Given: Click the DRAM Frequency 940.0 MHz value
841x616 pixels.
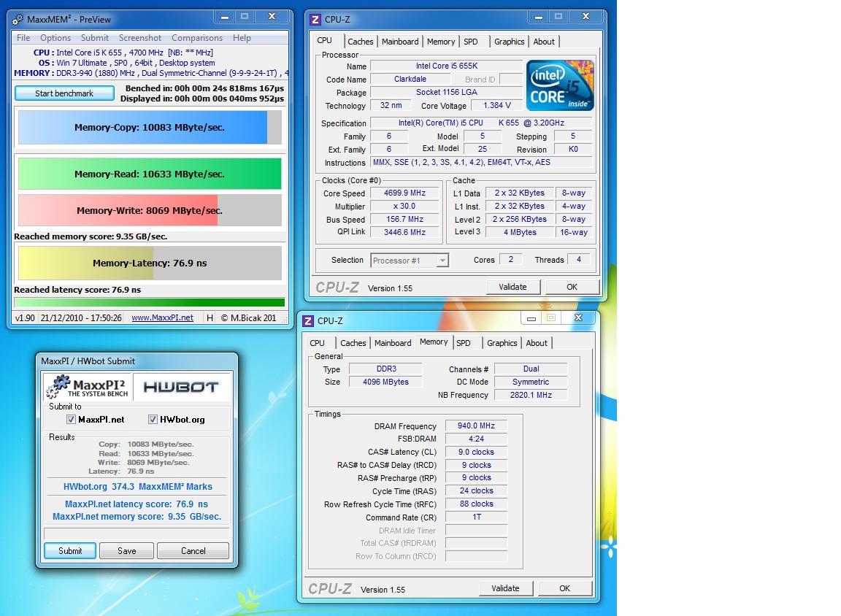Looking at the screenshot, I should pyautogui.click(x=476, y=426).
